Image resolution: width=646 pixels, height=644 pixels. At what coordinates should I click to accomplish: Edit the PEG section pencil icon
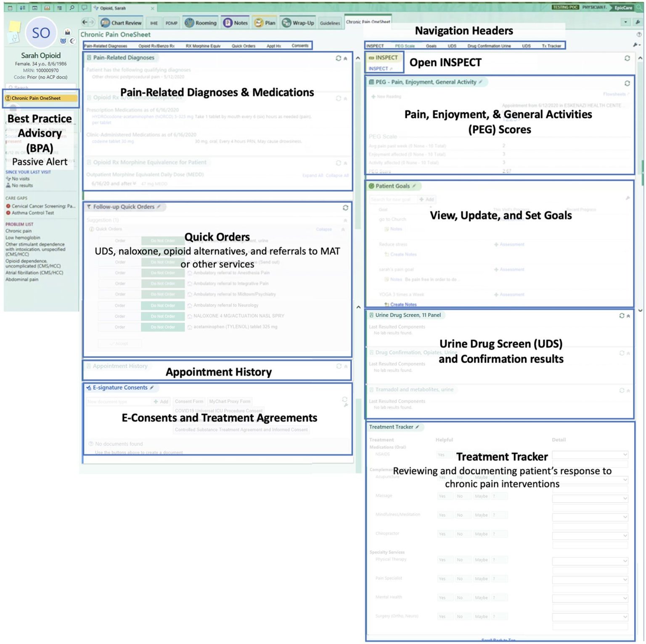pyautogui.click(x=480, y=82)
